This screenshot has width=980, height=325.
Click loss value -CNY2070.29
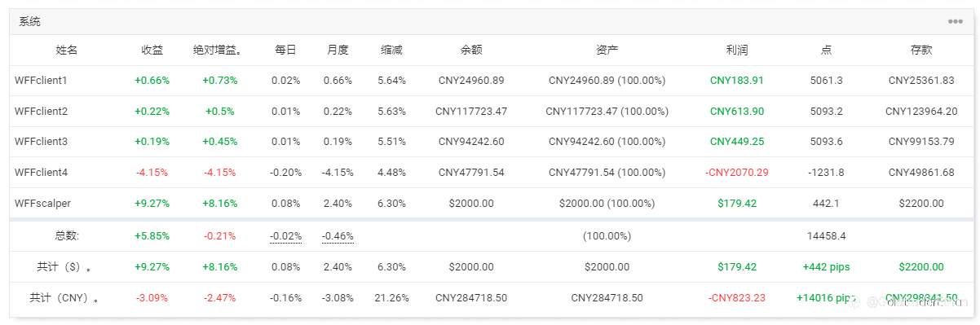(x=737, y=173)
